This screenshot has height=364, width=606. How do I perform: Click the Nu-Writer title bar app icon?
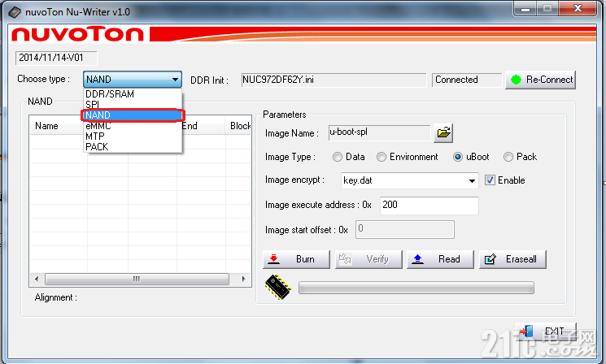coord(15,12)
